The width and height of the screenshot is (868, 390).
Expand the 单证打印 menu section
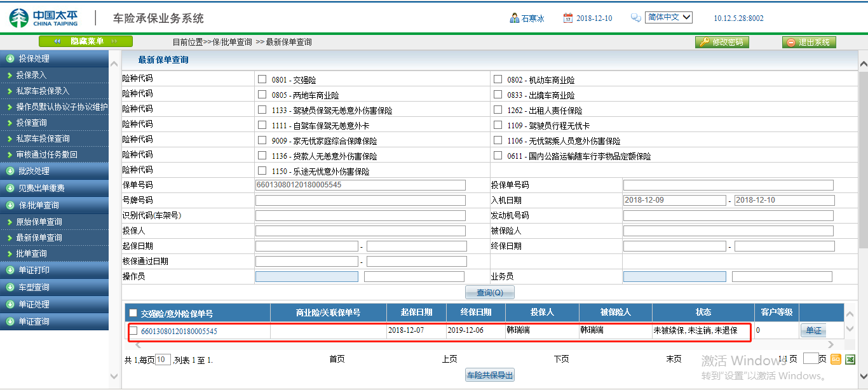pyautogui.click(x=54, y=270)
